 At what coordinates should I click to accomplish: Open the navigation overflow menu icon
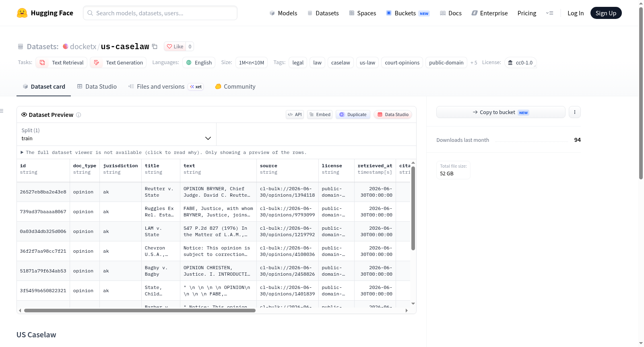point(549,13)
